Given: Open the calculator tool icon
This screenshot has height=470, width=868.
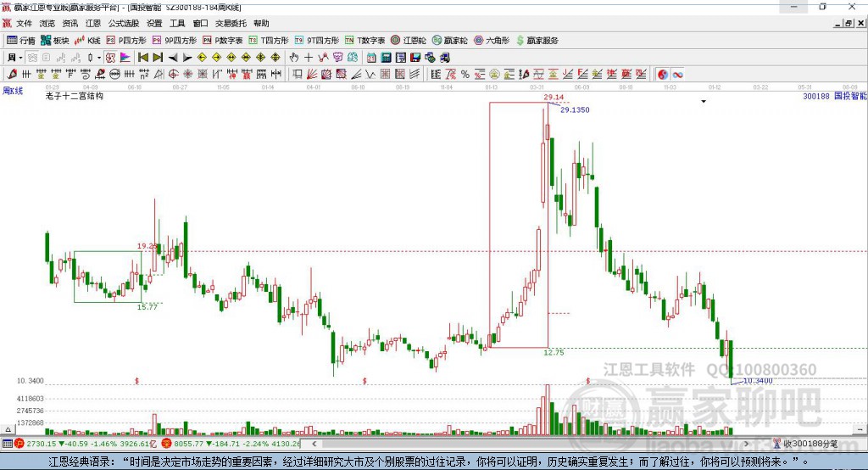Looking at the screenshot, I should [386, 58].
